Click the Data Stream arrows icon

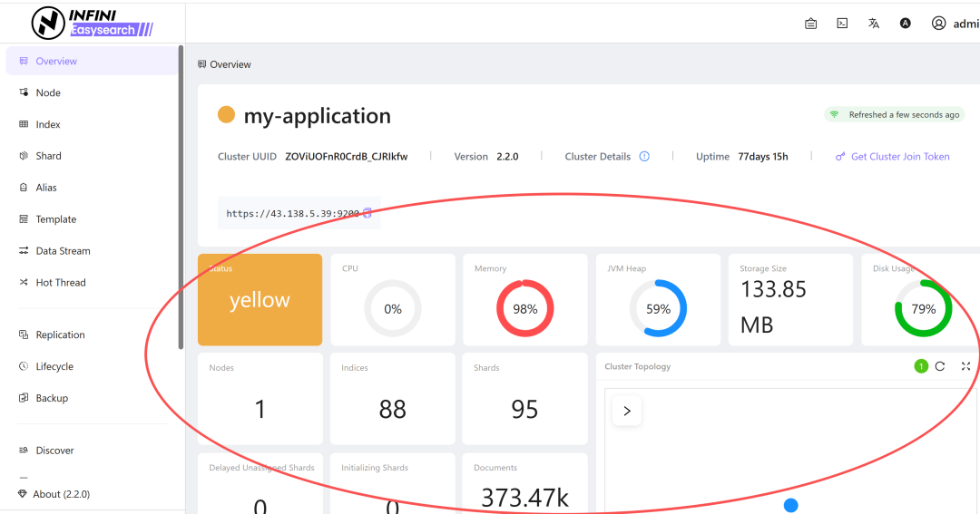24,250
